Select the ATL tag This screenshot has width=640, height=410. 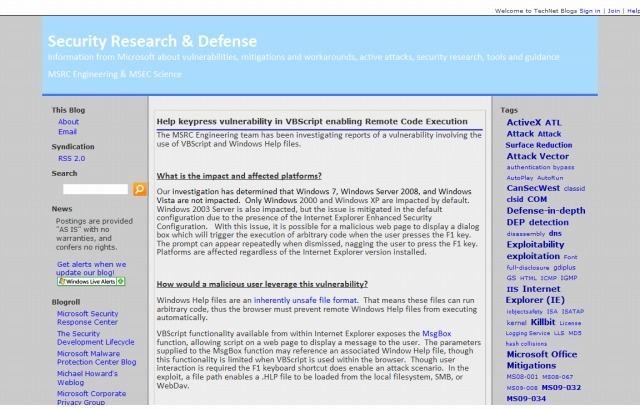point(553,122)
